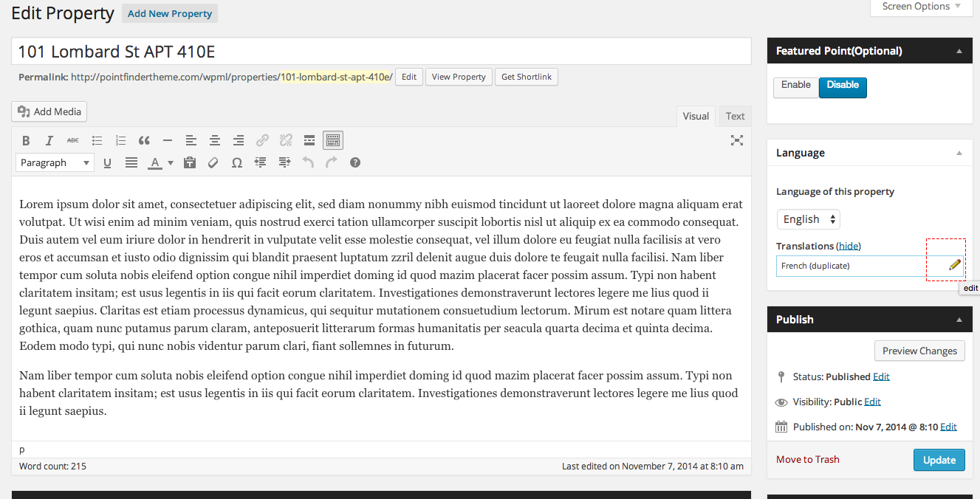This screenshot has height=499, width=980.
Task: Disable the Featured Point option
Action: pos(843,86)
